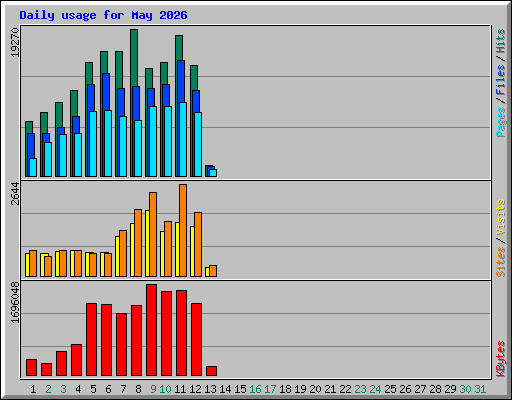
Task: Select day 24 on the x-axis
Action: coord(375,389)
